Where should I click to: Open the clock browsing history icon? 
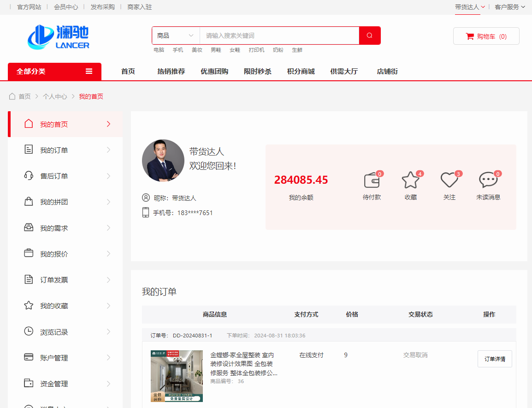[x=29, y=332]
